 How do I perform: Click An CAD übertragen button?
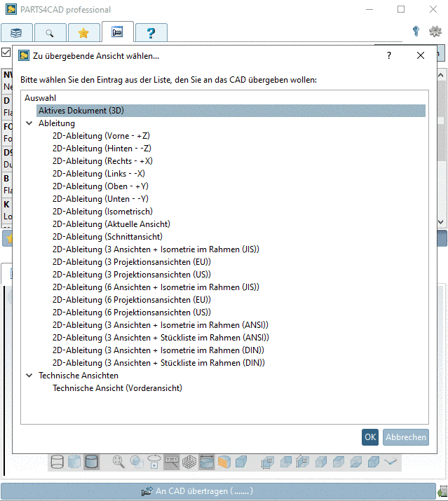point(218,491)
